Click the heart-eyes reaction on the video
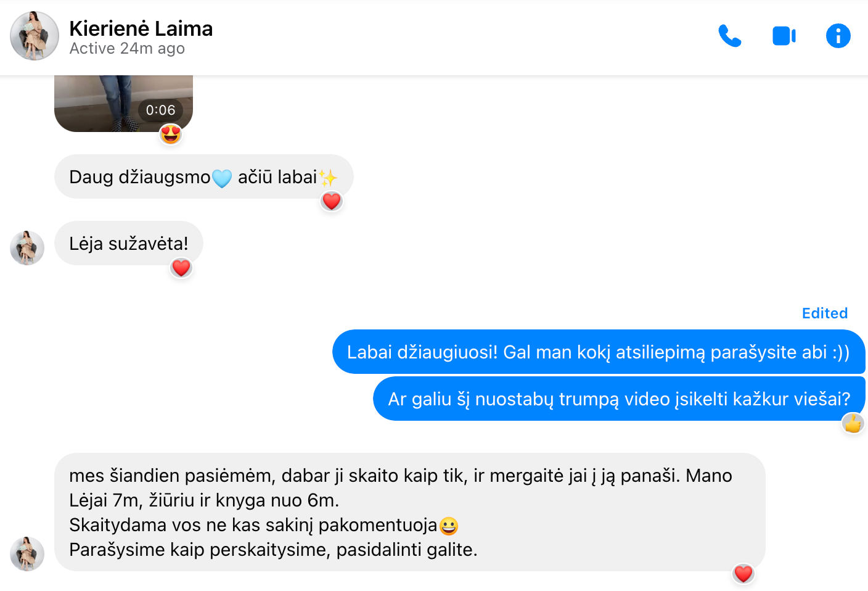 (x=171, y=133)
